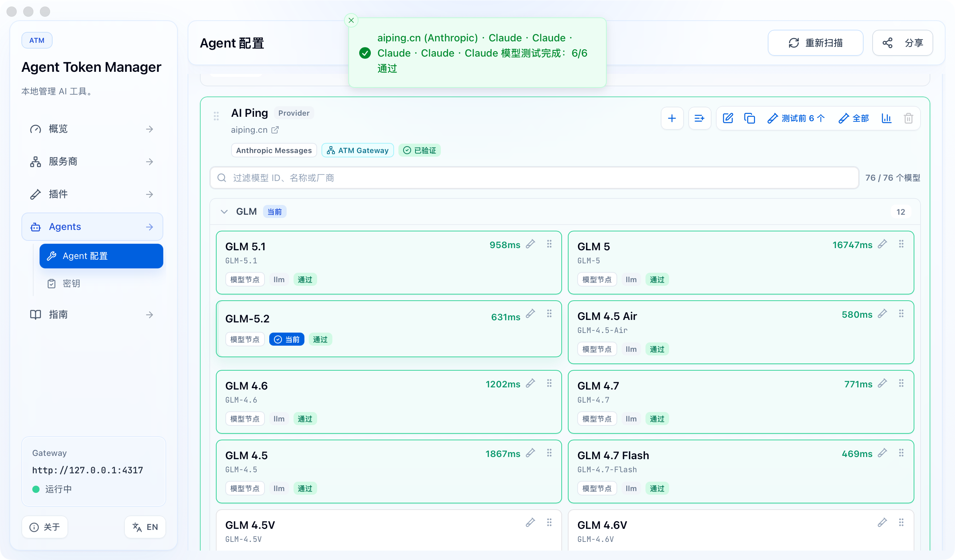Expand the 服务商 sidebar section
955x560 pixels.
pyautogui.click(x=93, y=161)
